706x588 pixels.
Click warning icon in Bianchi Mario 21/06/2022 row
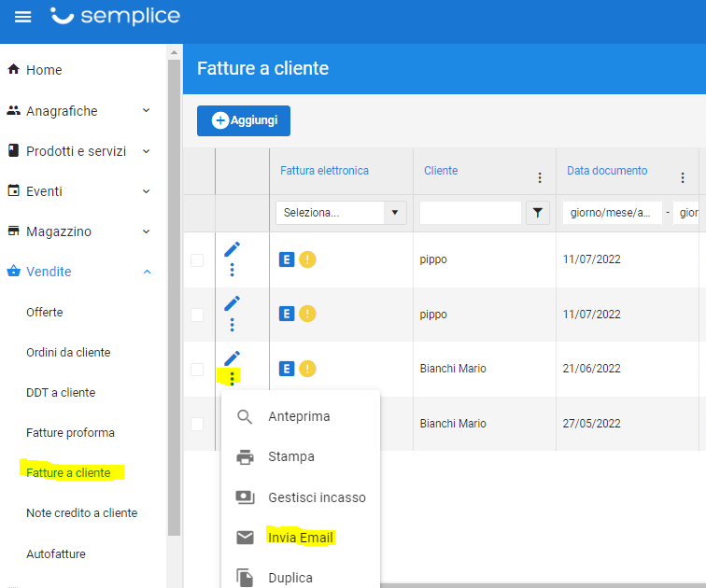coord(307,369)
